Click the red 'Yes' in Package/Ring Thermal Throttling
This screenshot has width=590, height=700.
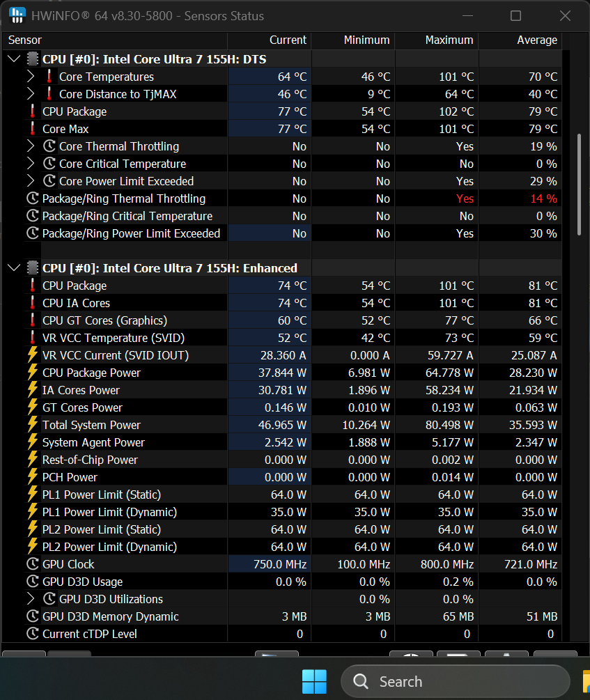pyautogui.click(x=465, y=199)
